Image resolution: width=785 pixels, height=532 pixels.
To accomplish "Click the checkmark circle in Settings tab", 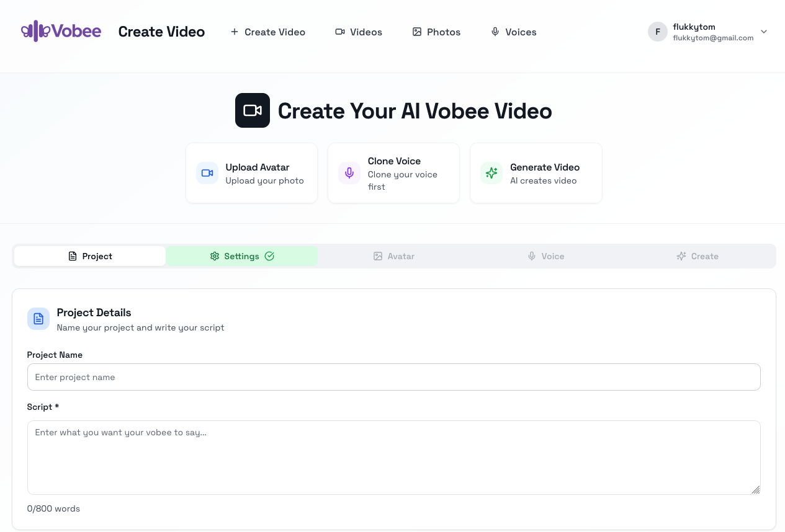I will coord(269,256).
